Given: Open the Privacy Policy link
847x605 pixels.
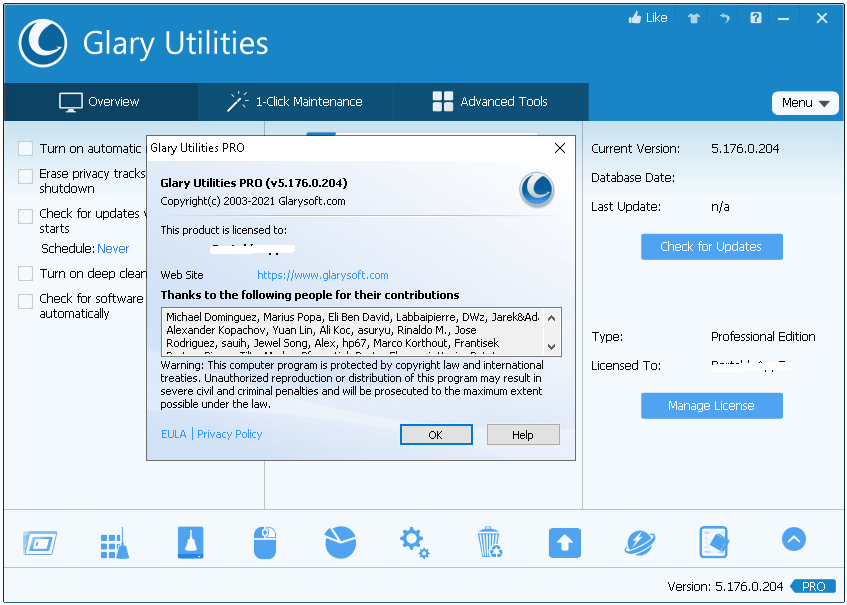Looking at the screenshot, I should tap(230, 434).
